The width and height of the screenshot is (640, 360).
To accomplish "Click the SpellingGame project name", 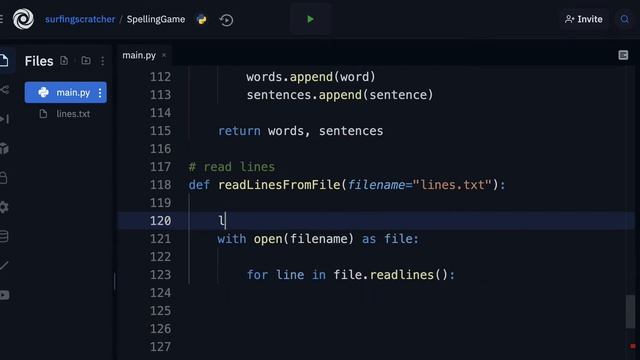I will (156, 19).
